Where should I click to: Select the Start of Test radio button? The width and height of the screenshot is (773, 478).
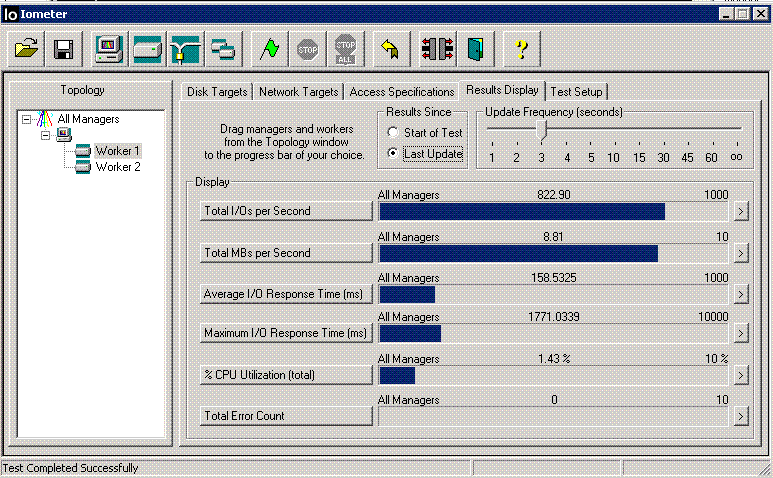(x=394, y=133)
